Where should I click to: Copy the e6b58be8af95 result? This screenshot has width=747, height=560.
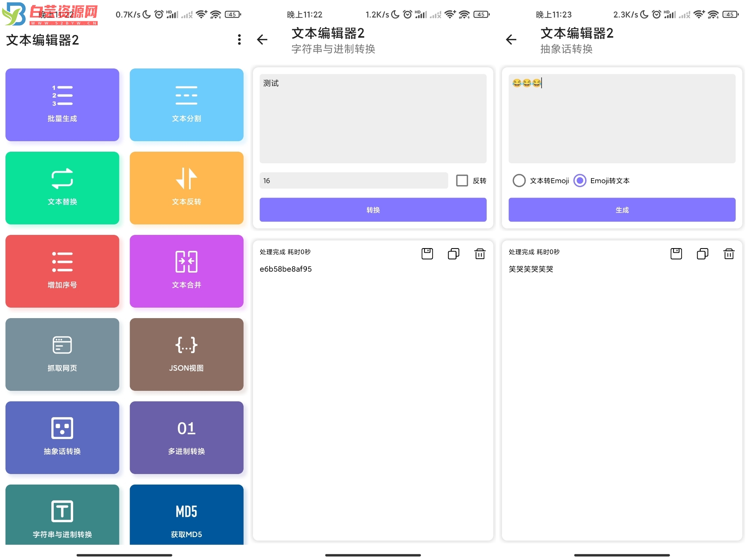454,254
